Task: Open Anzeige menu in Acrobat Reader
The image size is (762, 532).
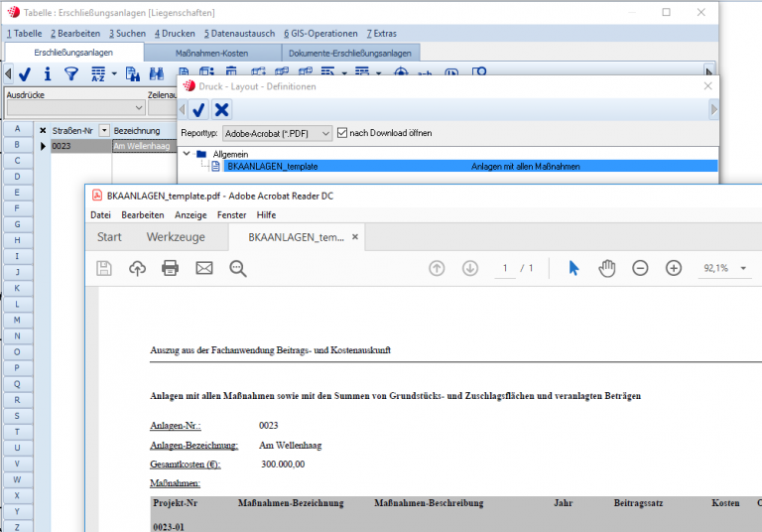Action: [190, 215]
